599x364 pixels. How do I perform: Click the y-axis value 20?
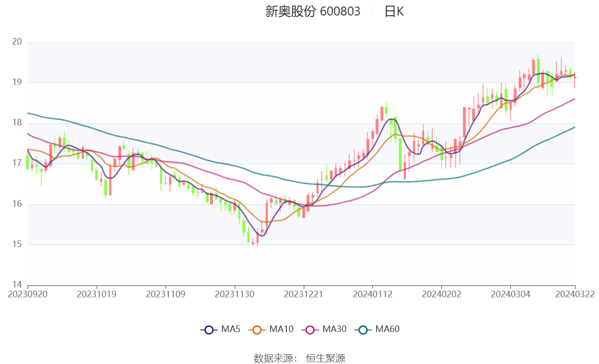tap(17, 42)
